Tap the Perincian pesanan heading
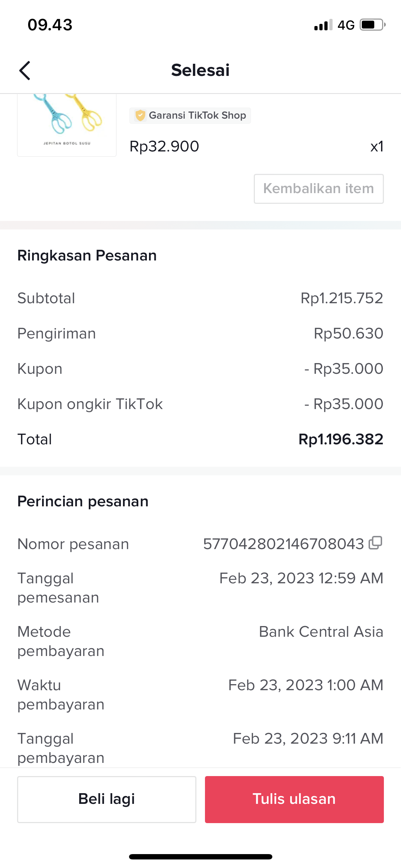Screen dimensions: 401x868 (x=83, y=501)
